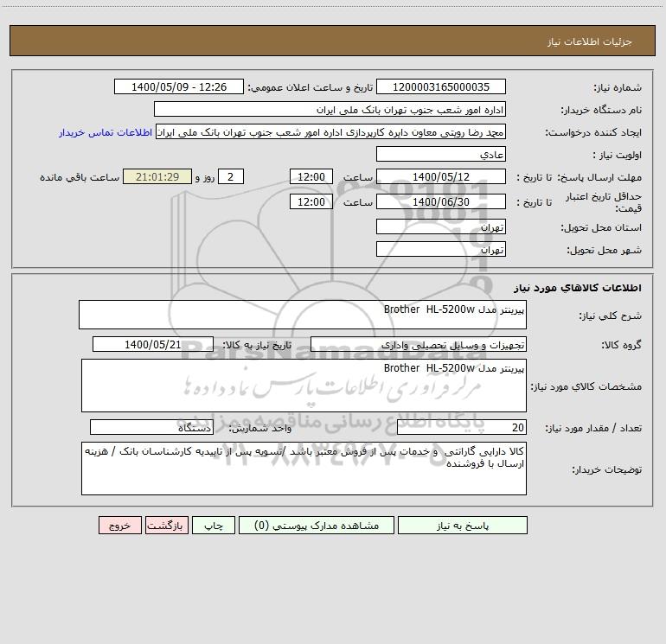
Task: Click the quantity field showing 20
Action: tap(462, 427)
